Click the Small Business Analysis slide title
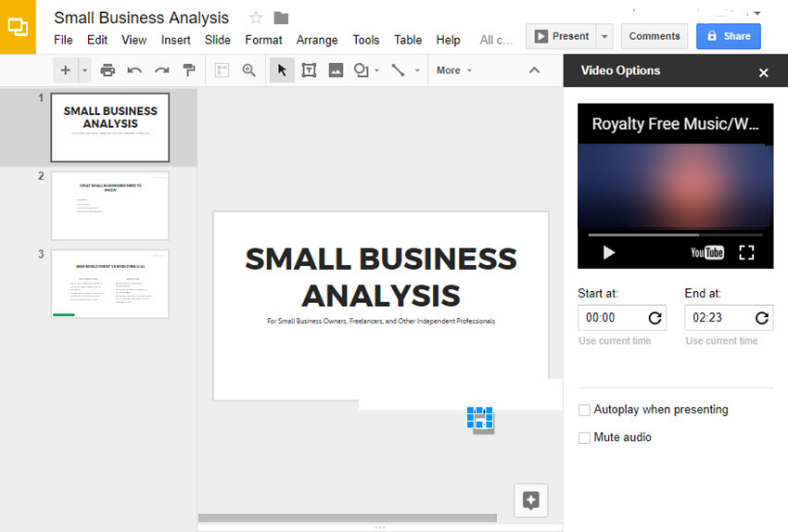This screenshot has height=532, width=788. click(x=381, y=277)
